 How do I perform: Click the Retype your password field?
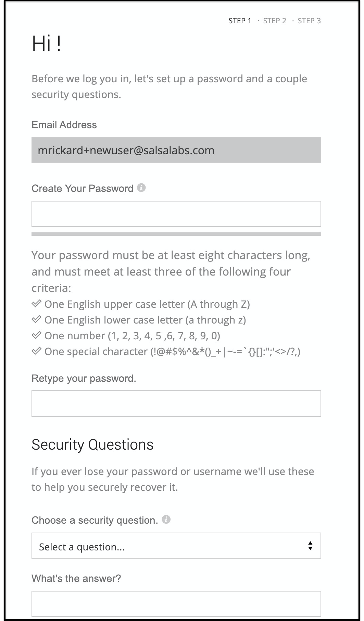point(176,403)
